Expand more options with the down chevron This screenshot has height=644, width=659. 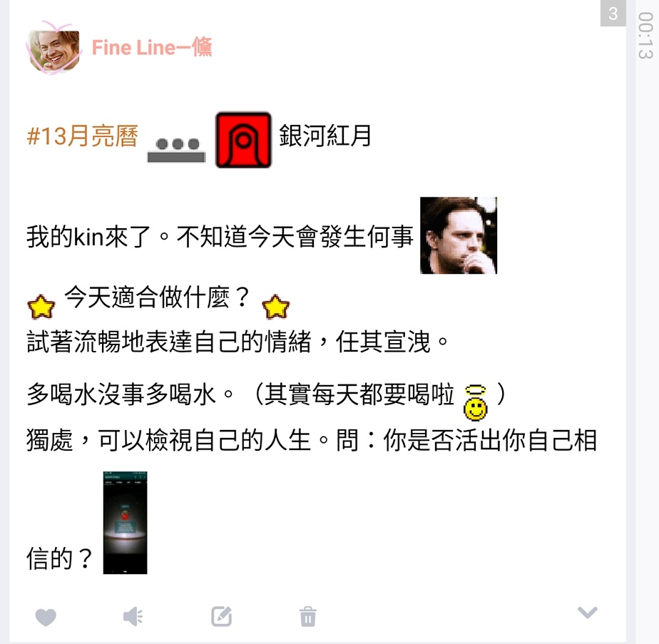point(588,613)
